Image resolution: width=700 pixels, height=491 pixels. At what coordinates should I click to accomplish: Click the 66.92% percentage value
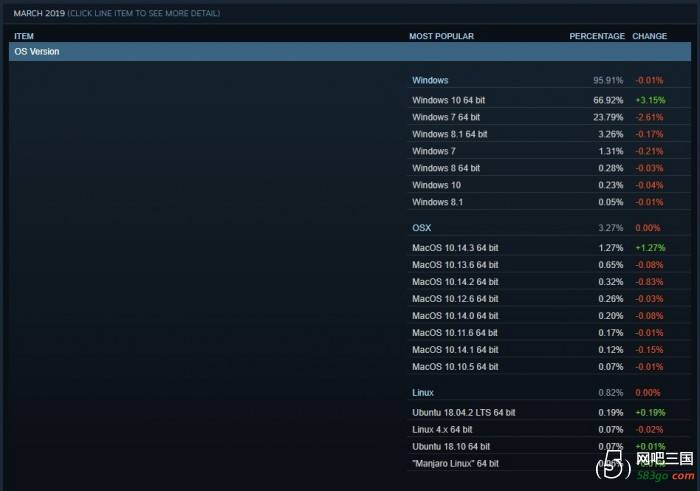608,100
